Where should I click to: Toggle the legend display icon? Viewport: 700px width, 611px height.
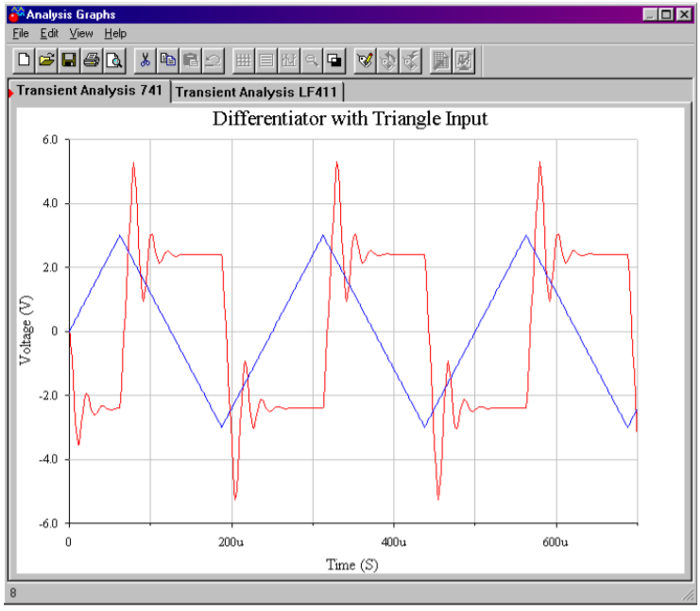pyautogui.click(x=266, y=60)
